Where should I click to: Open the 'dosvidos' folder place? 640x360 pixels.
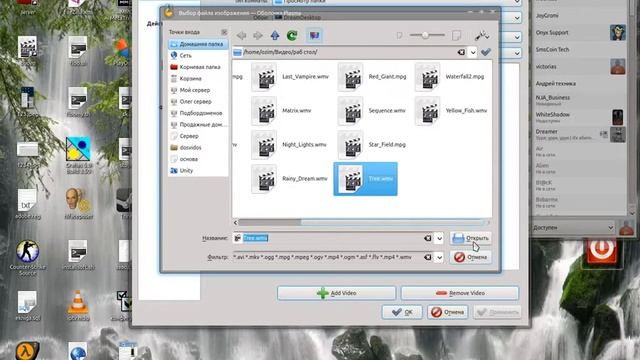198,147
